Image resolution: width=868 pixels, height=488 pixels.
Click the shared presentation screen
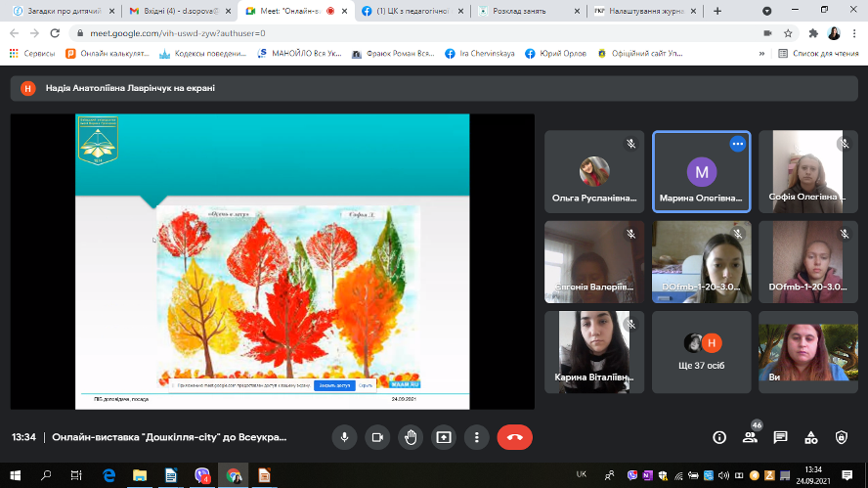(x=273, y=261)
